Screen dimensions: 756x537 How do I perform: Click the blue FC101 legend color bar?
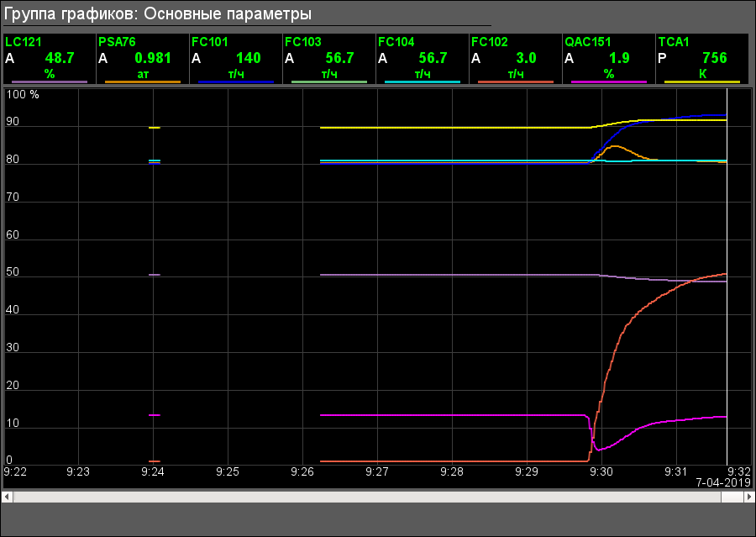coord(236,82)
